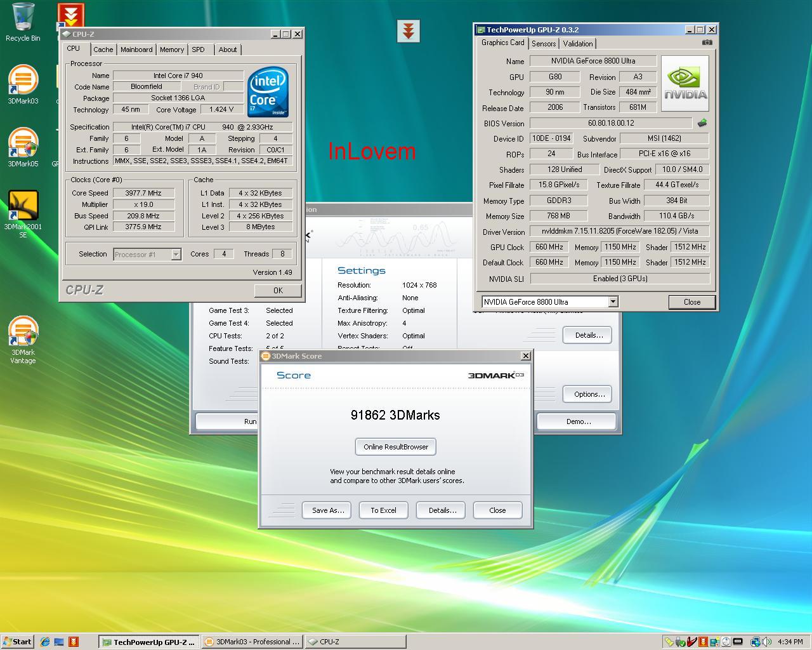This screenshot has height=650, width=812.
Task: Click the NVIDIA SLI status field
Action: (x=620, y=279)
